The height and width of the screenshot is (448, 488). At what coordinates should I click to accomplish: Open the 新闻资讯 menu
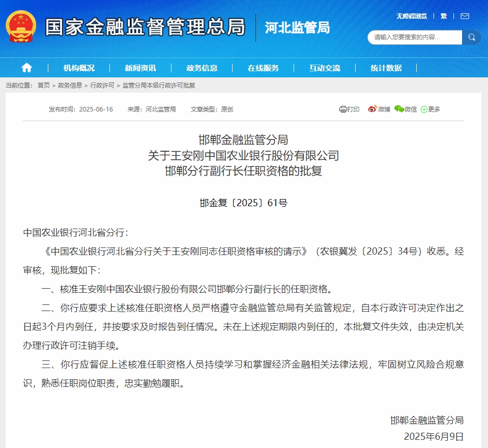point(140,68)
